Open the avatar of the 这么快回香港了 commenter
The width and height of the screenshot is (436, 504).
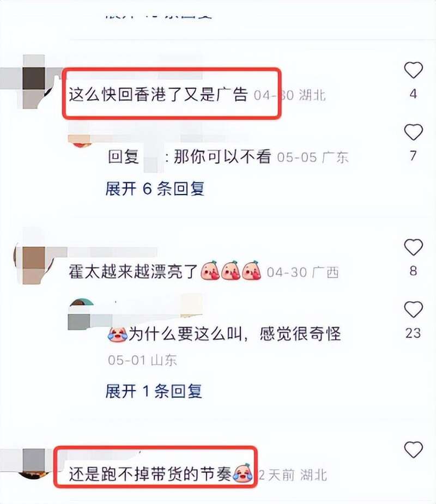coord(35,82)
